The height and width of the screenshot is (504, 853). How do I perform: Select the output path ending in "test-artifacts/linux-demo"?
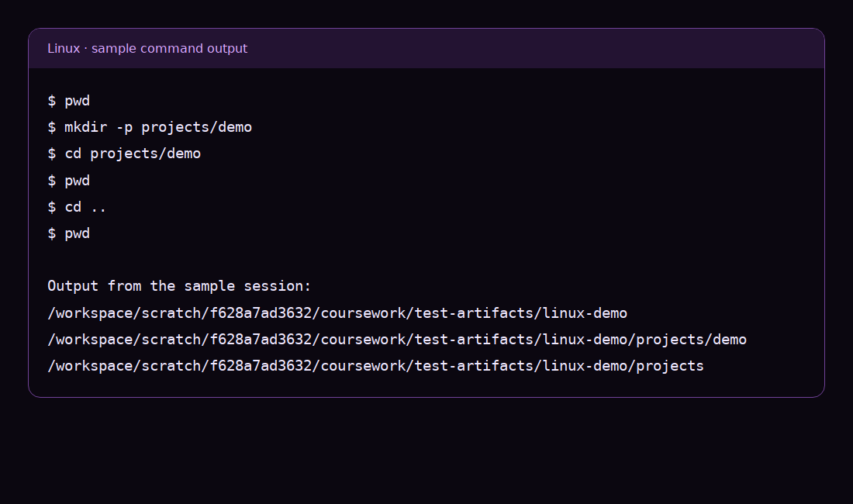(x=337, y=313)
